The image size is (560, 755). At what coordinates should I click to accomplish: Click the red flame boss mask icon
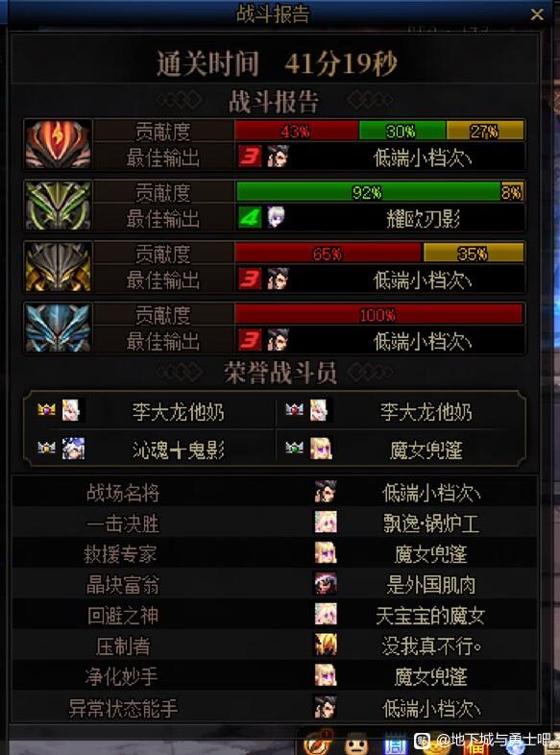(x=59, y=144)
